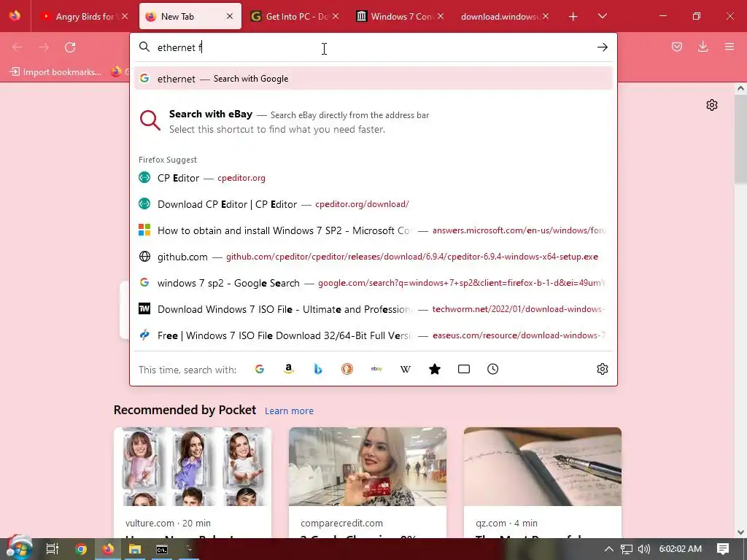
Task: Open the notification center icon
Action: (723, 548)
